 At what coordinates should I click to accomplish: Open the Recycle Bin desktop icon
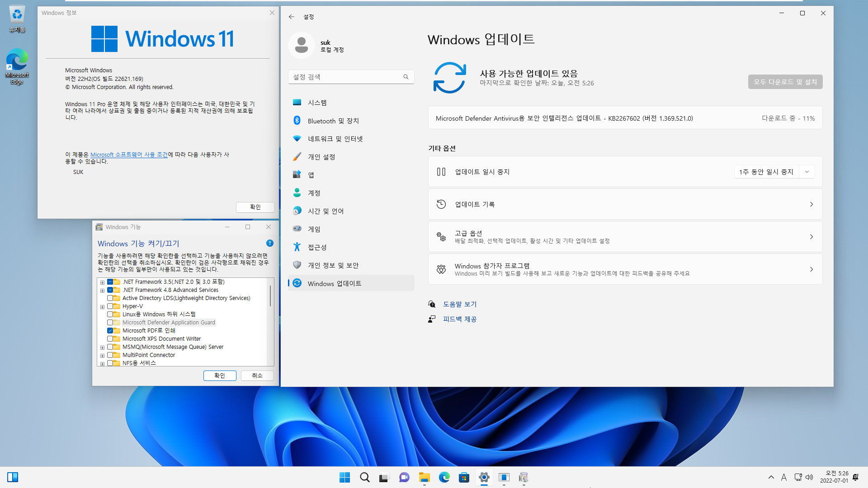pos(17,19)
